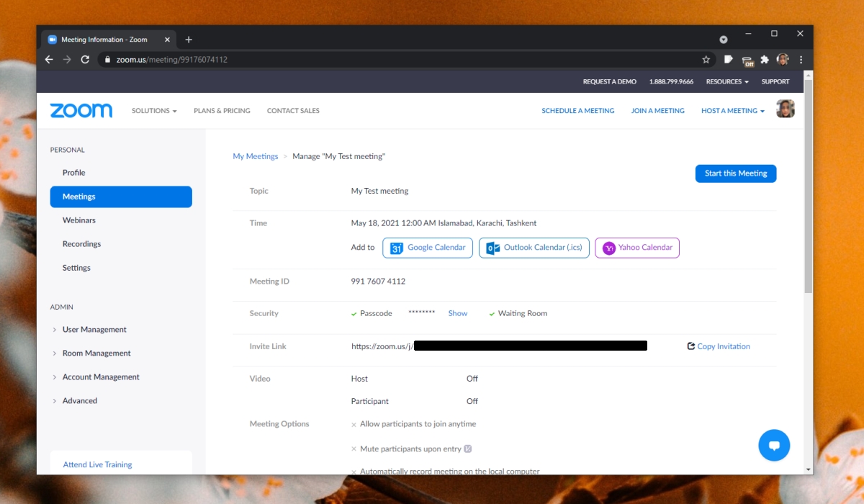
Task: Open the Solutions dropdown menu
Action: click(153, 111)
